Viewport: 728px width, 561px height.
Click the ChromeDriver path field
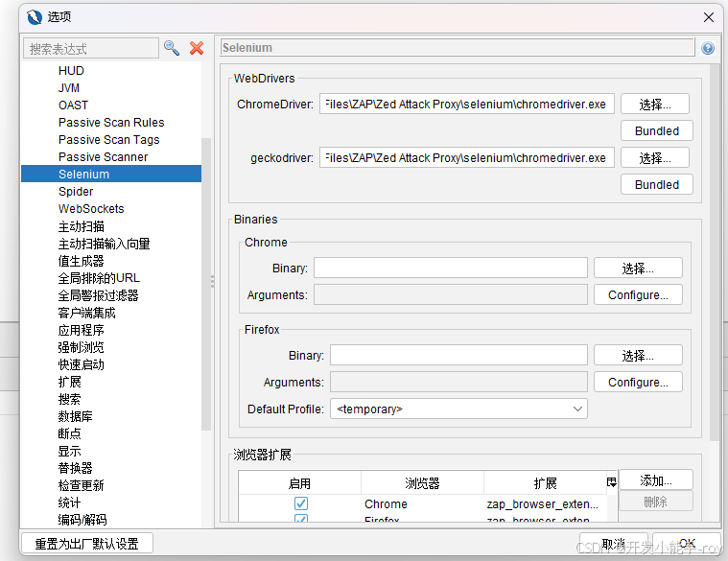(x=466, y=104)
